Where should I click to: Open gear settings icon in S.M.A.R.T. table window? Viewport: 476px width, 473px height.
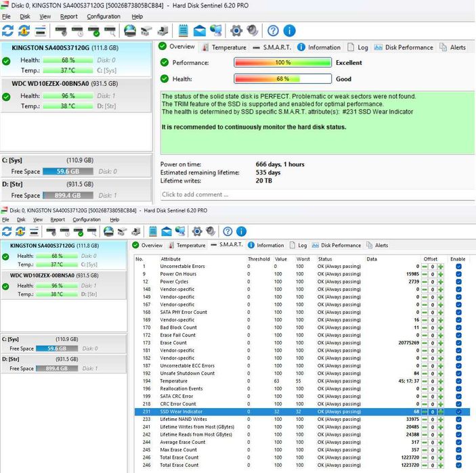tap(197, 231)
